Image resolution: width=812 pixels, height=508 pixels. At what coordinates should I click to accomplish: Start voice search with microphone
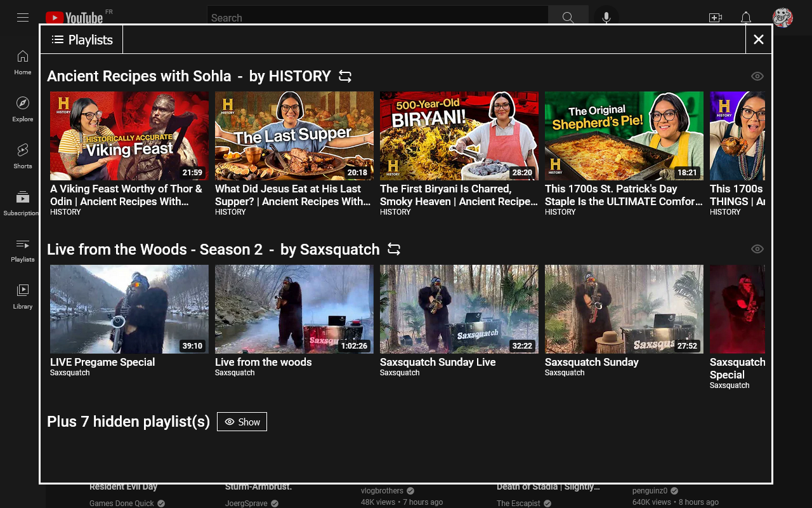[x=606, y=18]
